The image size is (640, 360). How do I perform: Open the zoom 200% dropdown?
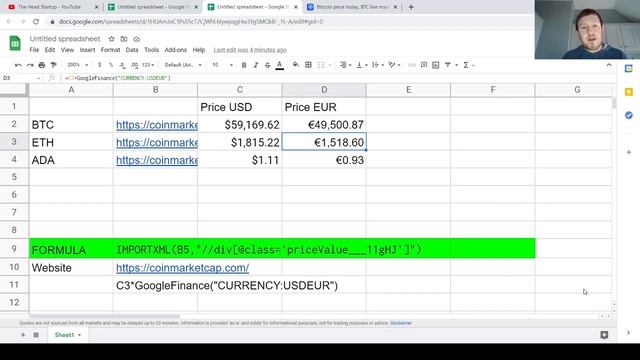pyautogui.click(x=78, y=65)
